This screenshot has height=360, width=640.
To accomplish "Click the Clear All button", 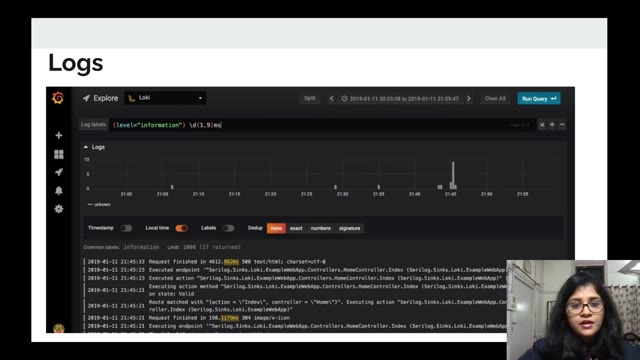I will tap(495, 98).
